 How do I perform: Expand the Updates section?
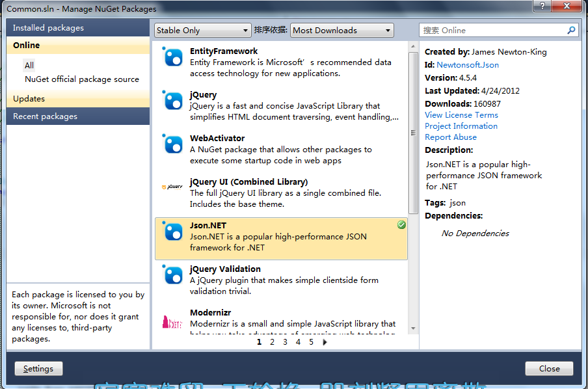point(78,99)
